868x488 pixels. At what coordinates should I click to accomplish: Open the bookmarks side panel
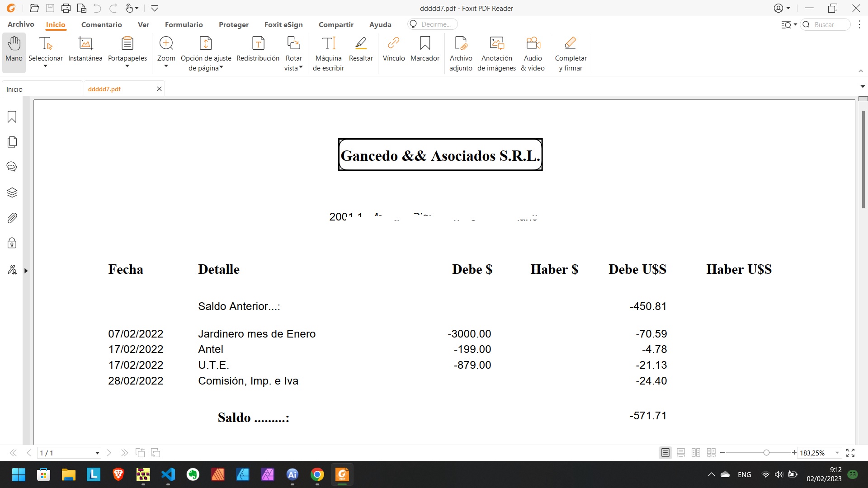(12, 117)
